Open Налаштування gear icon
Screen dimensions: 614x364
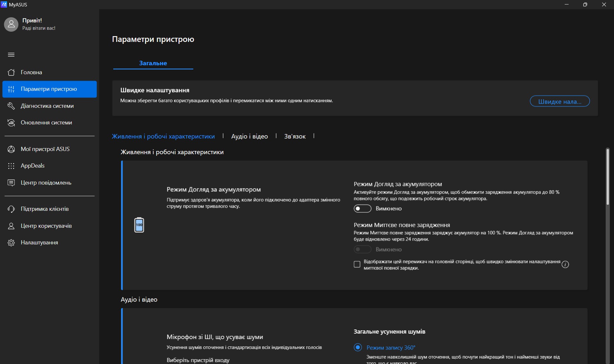(11, 242)
